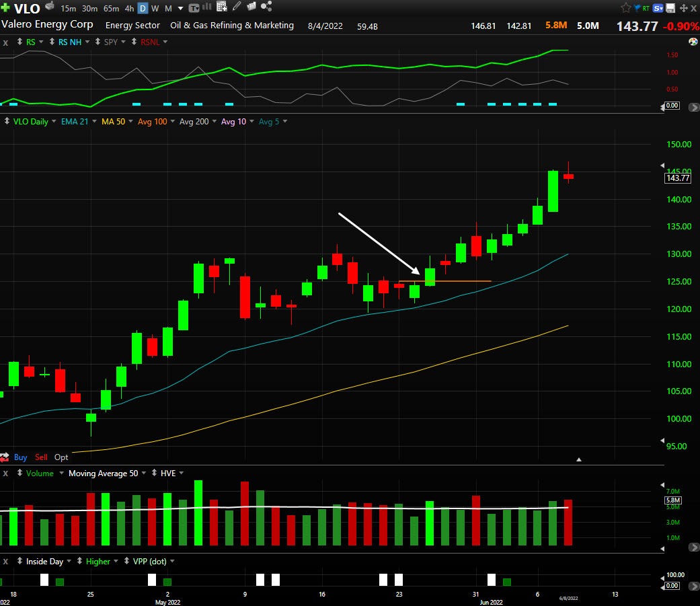Click the bar chart style icon
Screen dimensions: 700x606
point(207,6)
